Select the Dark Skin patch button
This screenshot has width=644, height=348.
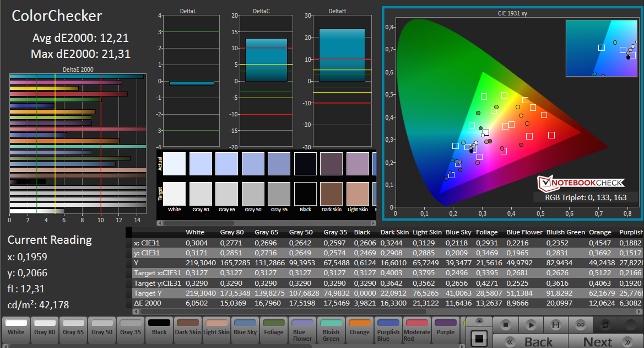tap(188, 327)
